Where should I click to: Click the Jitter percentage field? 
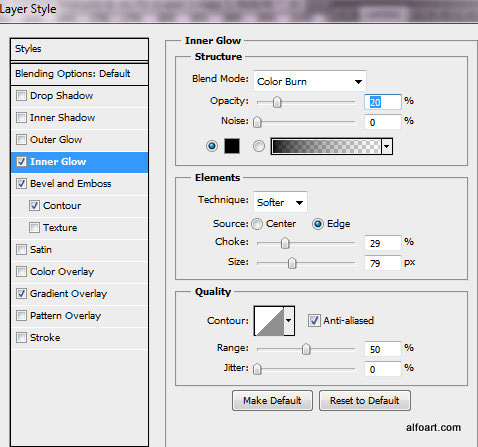pyautogui.click(x=383, y=369)
